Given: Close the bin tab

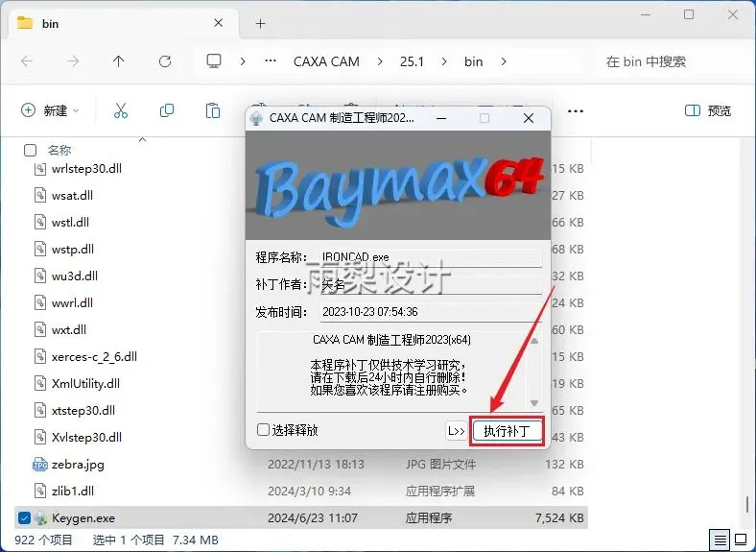Looking at the screenshot, I should [x=219, y=23].
